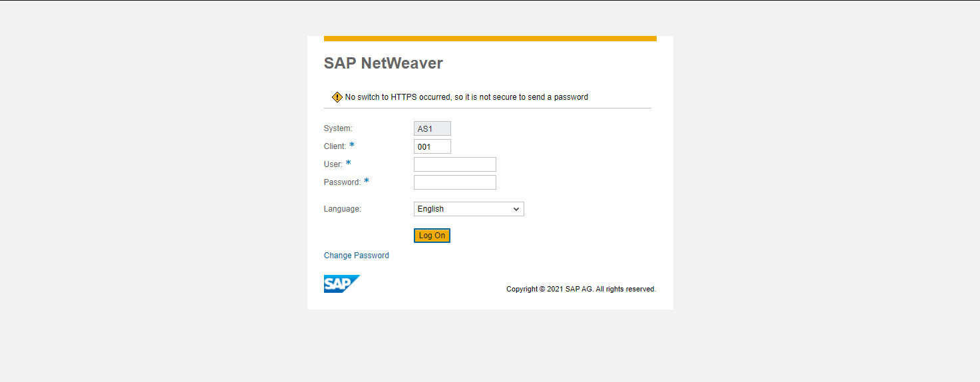The image size is (980, 382).
Task: Focus the Password input field
Action: 454,182
